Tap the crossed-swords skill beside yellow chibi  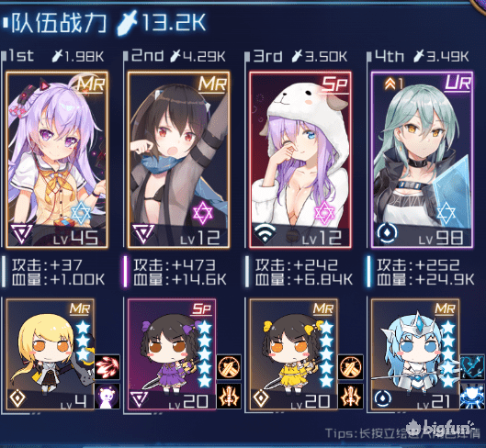pyautogui.click(x=351, y=367)
